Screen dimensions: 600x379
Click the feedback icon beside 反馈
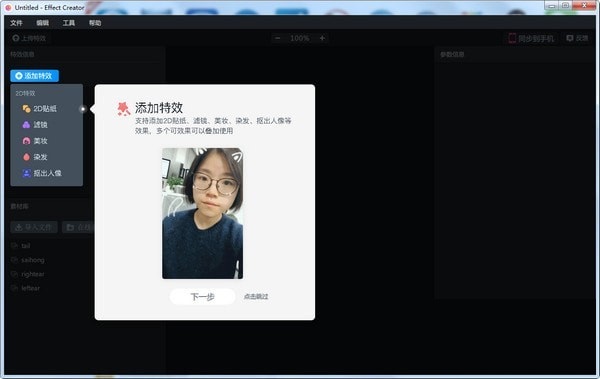[570, 38]
